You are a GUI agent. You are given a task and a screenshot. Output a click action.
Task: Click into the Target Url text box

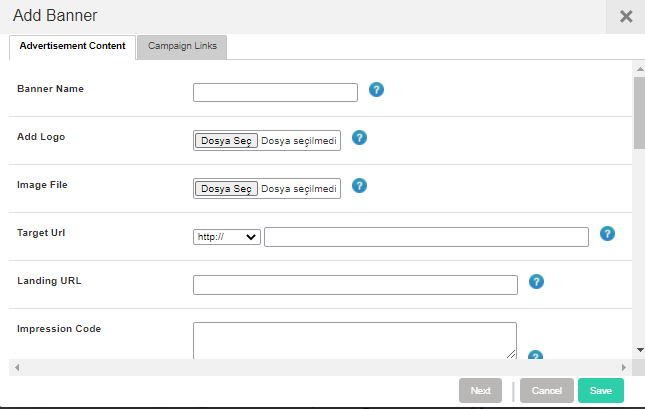(426, 237)
